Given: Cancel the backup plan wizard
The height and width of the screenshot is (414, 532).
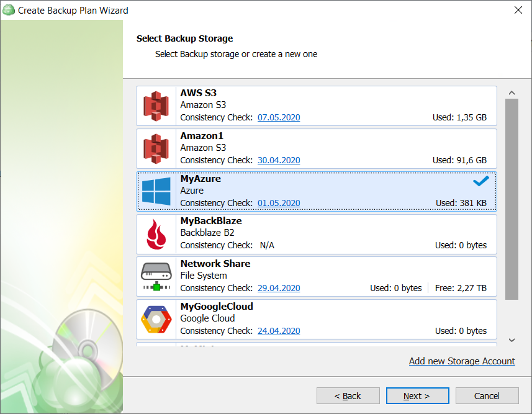Looking at the screenshot, I should click(x=487, y=396).
